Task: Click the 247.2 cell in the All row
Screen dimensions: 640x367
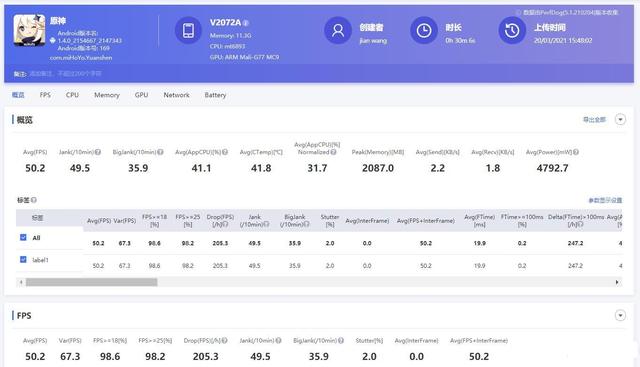Action: (x=575, y=243)
